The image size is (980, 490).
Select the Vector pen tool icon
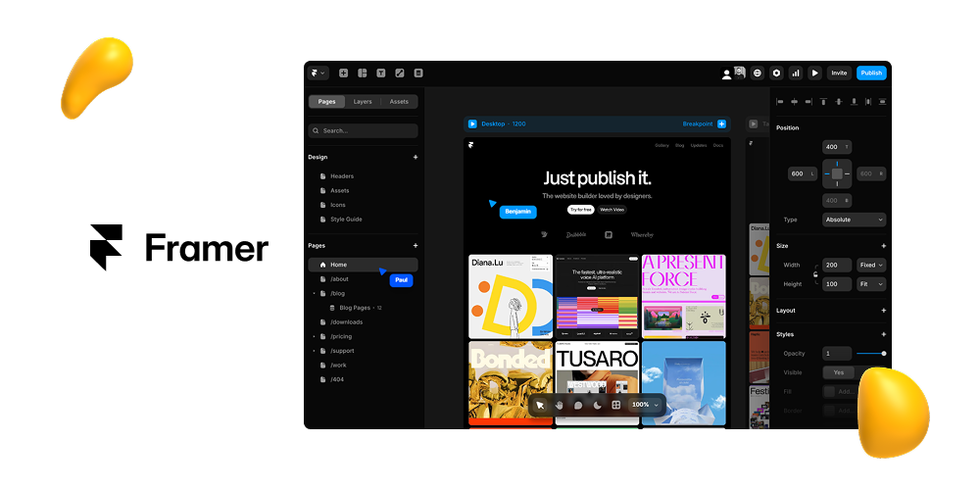click(400, 73)
